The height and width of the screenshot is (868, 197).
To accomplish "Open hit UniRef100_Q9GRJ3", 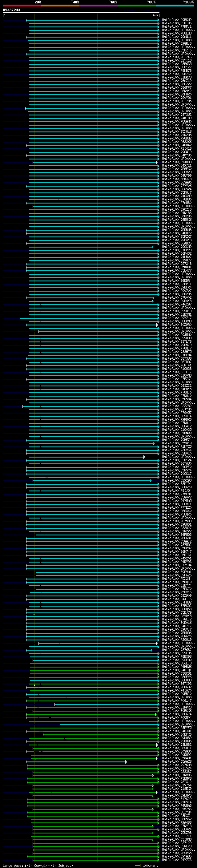I will [x=177, y=43].
